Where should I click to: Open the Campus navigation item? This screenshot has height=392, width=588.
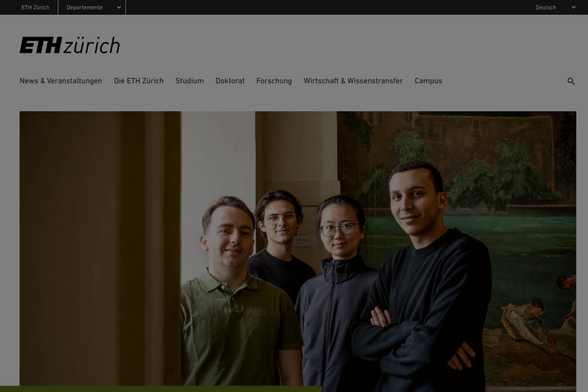pos(428,81)
